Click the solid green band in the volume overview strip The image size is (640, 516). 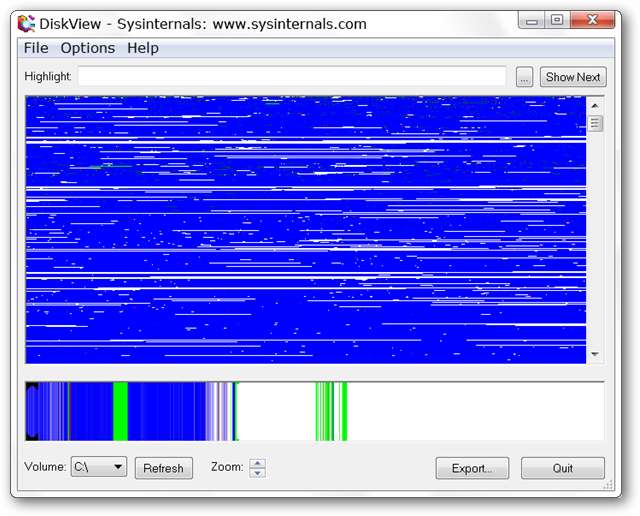coord(120,411)
